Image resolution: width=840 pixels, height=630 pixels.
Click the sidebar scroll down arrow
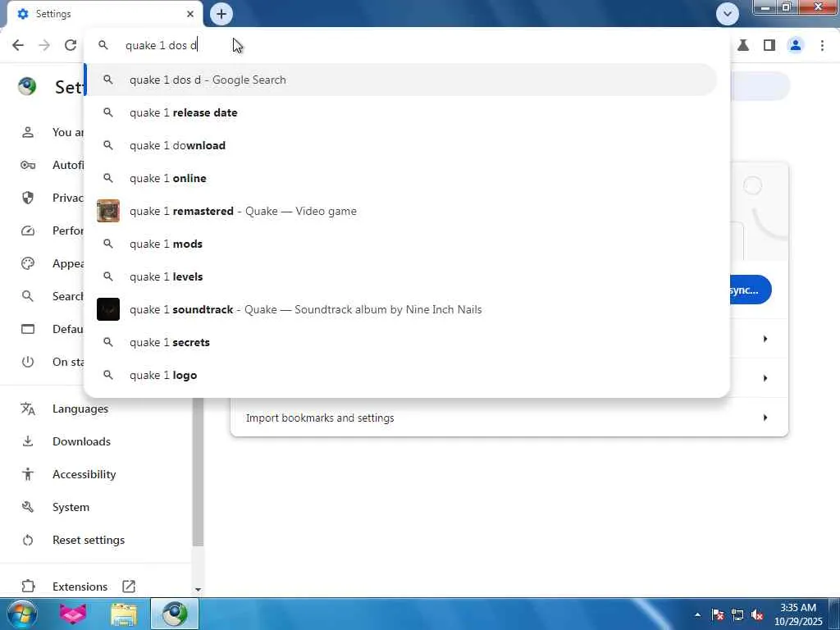pyautogui.click(x=198, y=589)
